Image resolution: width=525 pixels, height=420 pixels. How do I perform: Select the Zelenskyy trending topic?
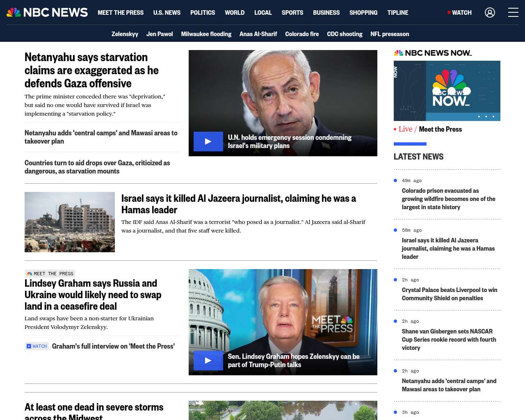(125, 34)
